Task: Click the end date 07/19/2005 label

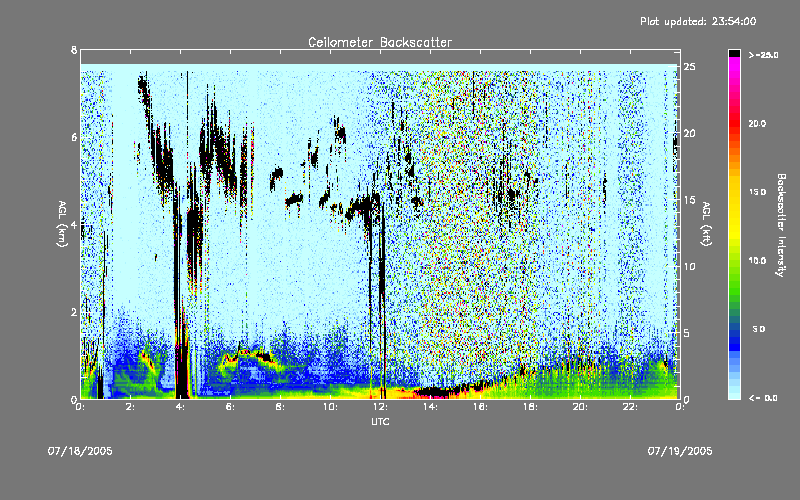Action: click(680, 451)
